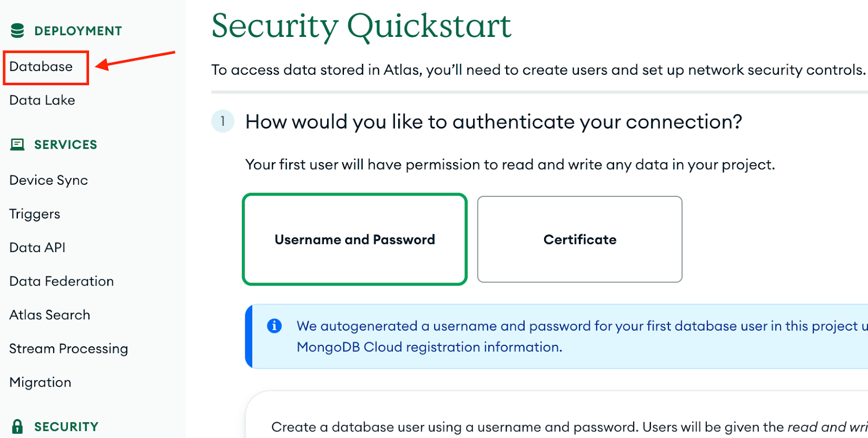Click the Security padlock icon
This screenshot has width=868, height=438.
17,426
